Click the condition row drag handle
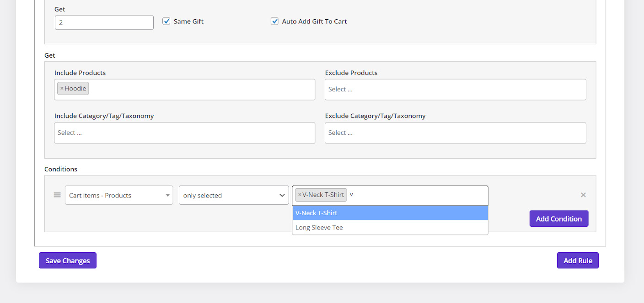 (57, 195)
